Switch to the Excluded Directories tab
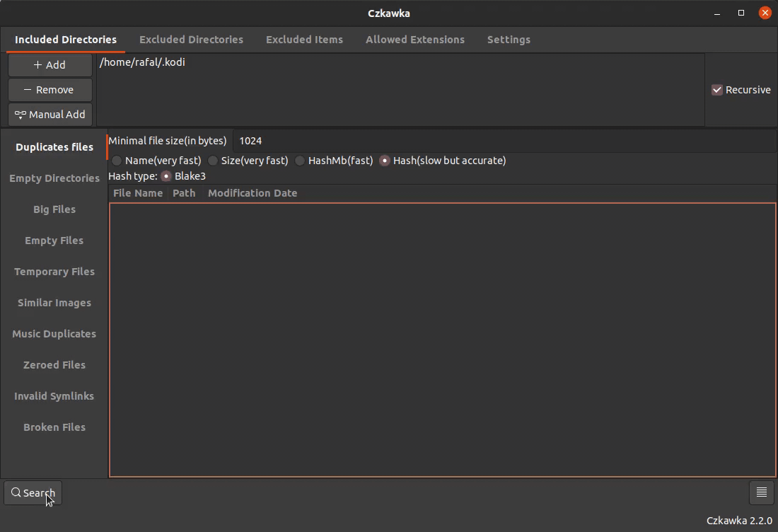 [191, 40]
